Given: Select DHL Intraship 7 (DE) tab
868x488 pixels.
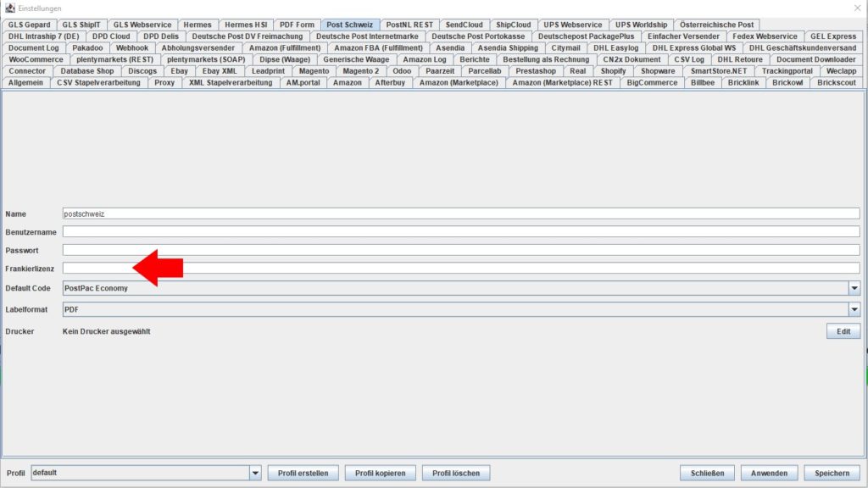Looking at the screenshot, I should tap(44, 36).
